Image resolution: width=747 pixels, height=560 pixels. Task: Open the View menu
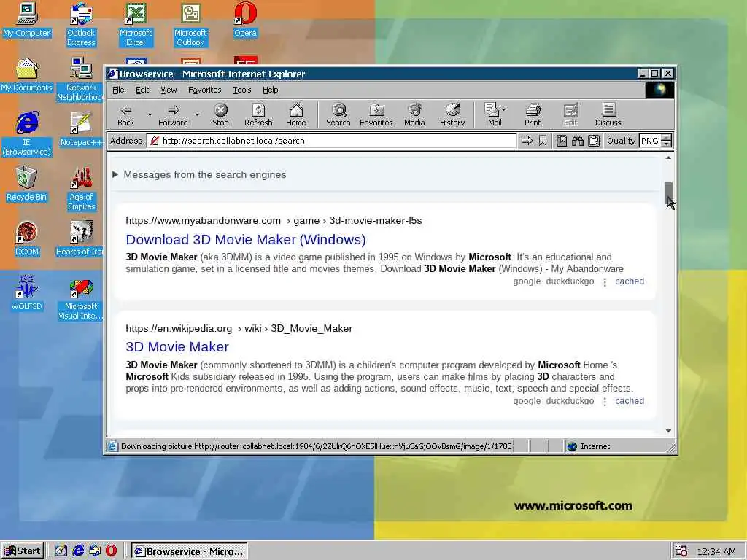click(169, 90)
